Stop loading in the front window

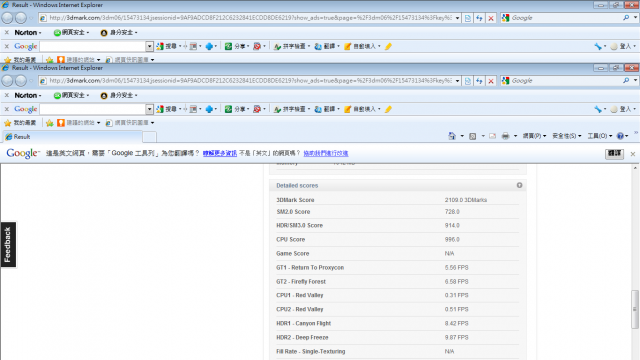tap(491, 81)
